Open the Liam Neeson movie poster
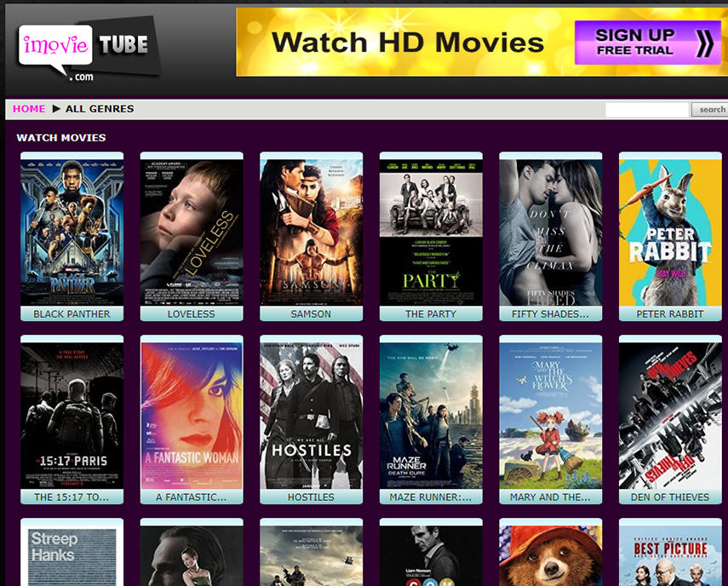The width and height of the screenshot is (728, 586). (431, 556)
